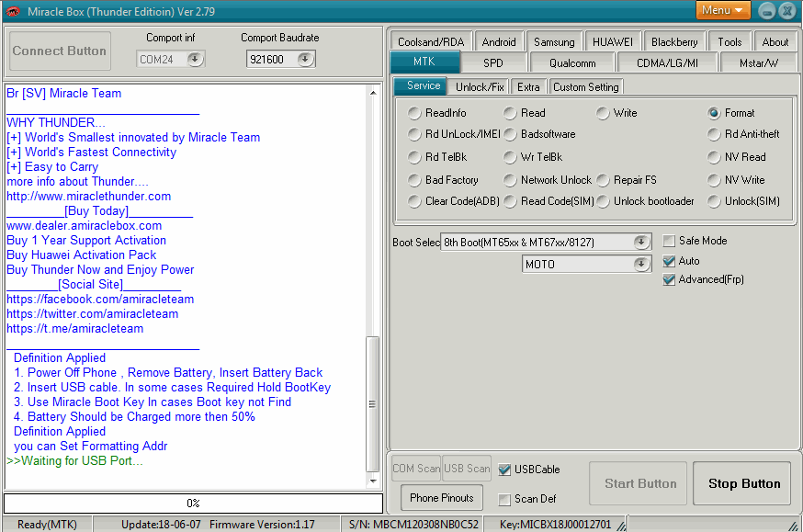Open the Custom Setting sub-tab

[x=586, y=87]
